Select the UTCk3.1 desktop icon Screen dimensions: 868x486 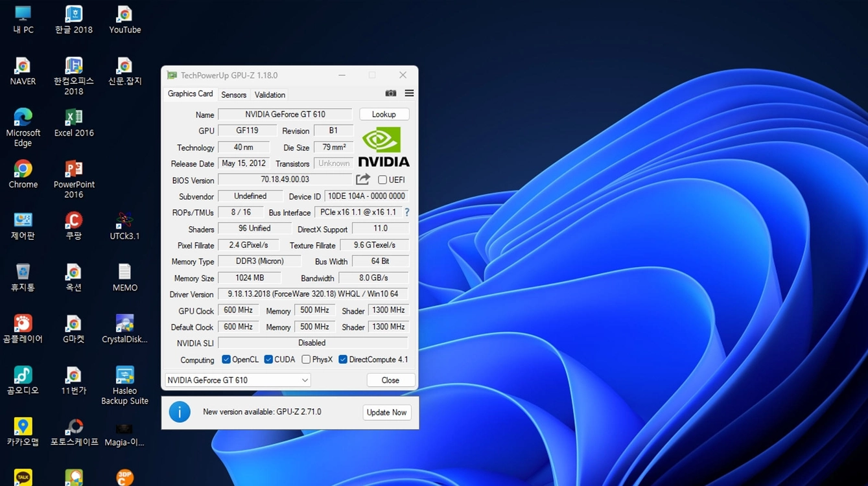124,226
